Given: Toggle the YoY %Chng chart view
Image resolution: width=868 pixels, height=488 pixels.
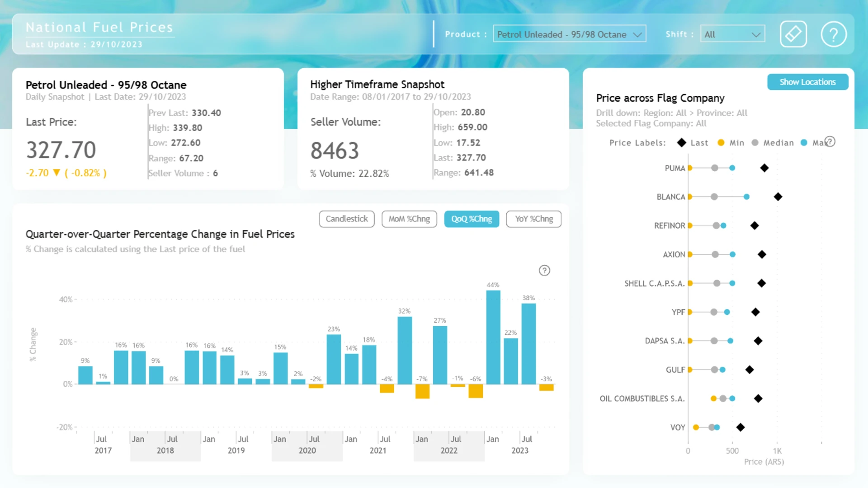Looking at the screenshot, I should (534, 219).
